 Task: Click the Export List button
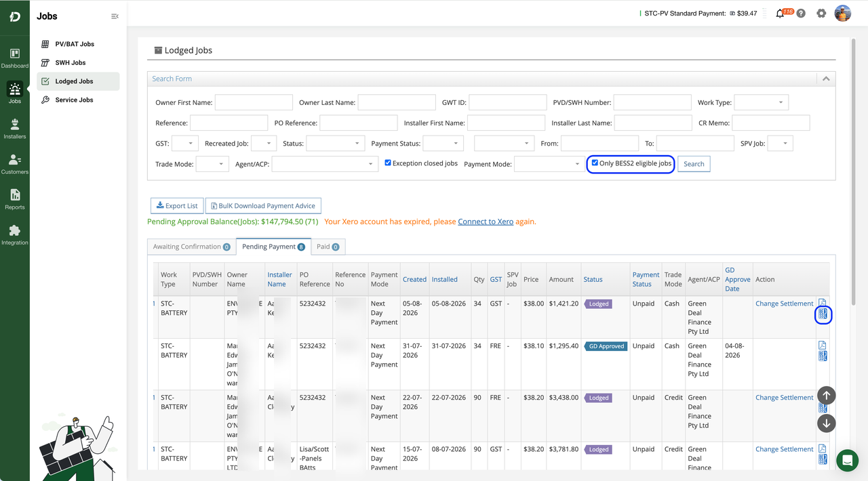pyautogui.click(x=177, y=206)
